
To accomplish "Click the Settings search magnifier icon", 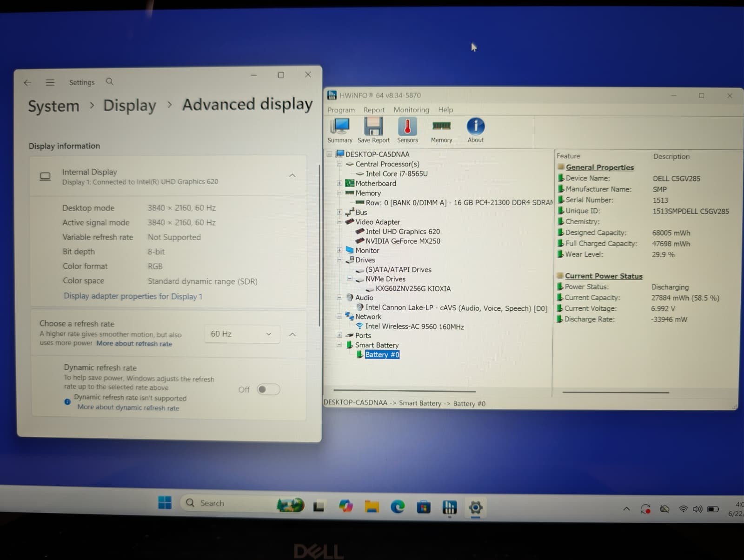I will click(x=110, y=81).
